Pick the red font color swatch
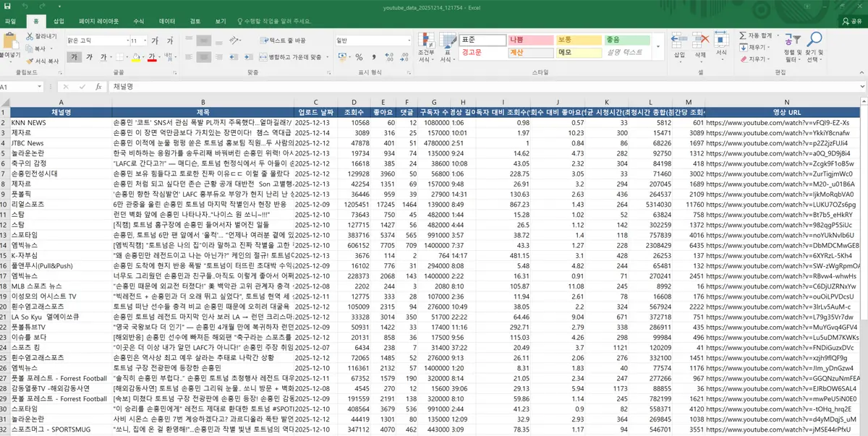 point(152,59)
